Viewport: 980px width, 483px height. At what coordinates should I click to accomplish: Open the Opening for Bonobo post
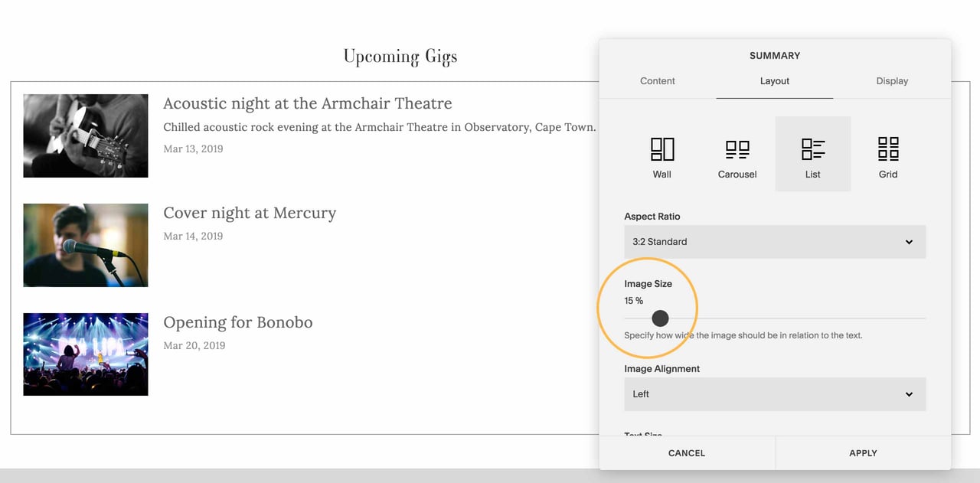[x=237, y=322]
